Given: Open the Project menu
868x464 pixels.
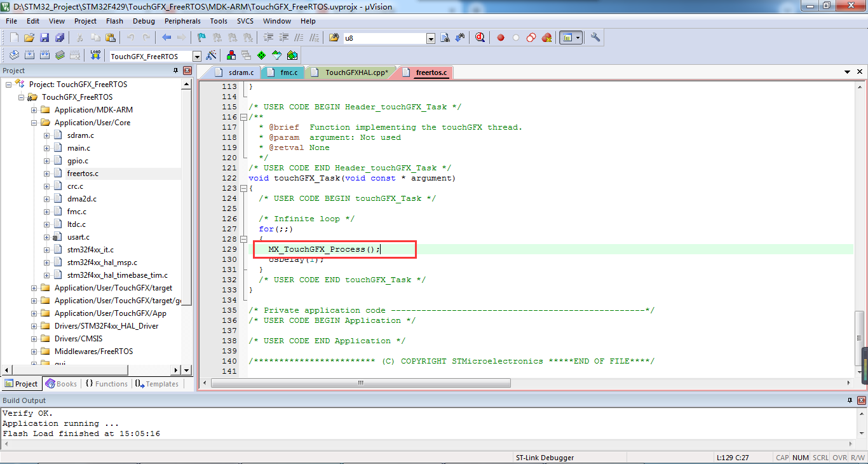Looking at the screenshot, I should pyautogui.click(x=85, y=21).
